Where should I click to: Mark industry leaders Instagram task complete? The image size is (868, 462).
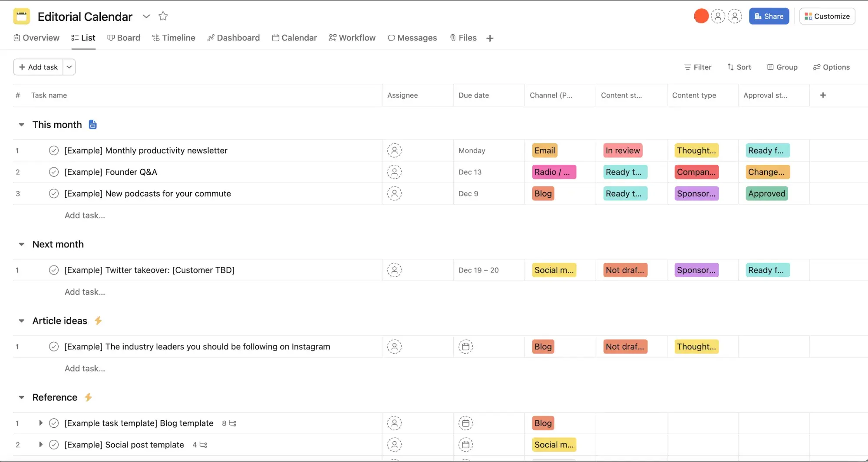(x=54, y=347)
